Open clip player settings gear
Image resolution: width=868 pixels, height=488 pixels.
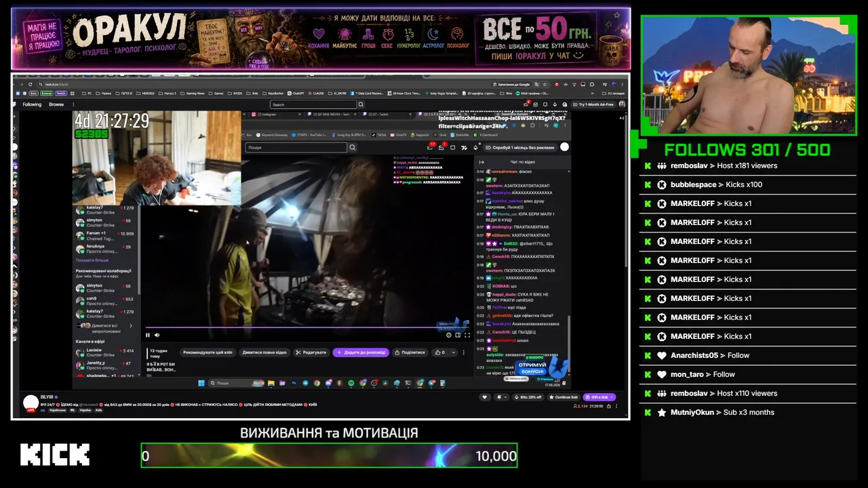(448, 335)
